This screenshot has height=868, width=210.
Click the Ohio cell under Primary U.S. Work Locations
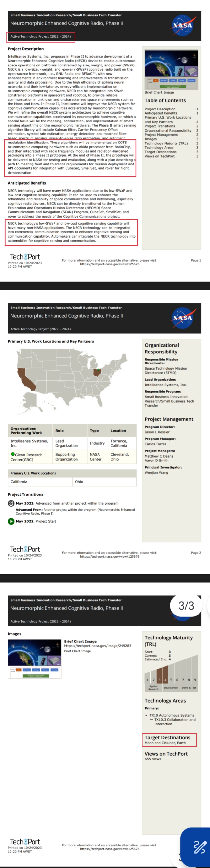click(x=79, y=482)
